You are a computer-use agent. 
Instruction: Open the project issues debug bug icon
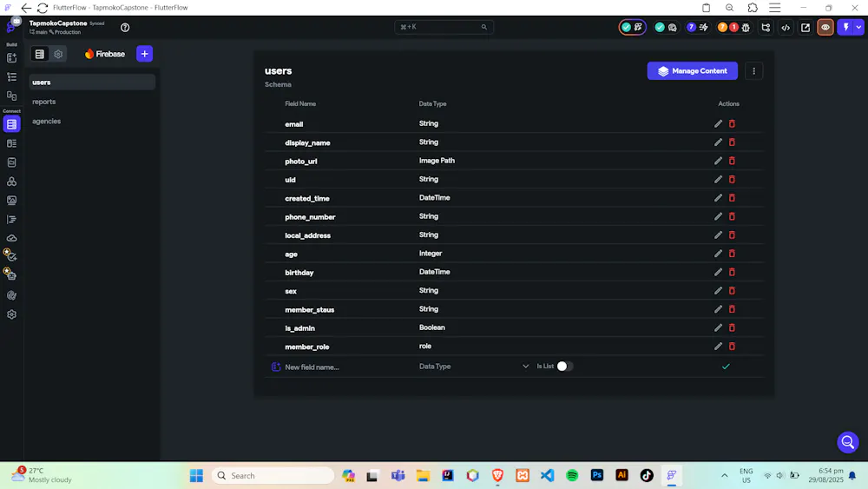[746, 27]
